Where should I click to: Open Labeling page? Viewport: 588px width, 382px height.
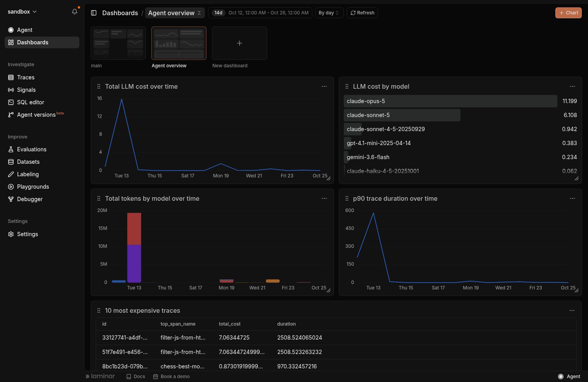42,174
